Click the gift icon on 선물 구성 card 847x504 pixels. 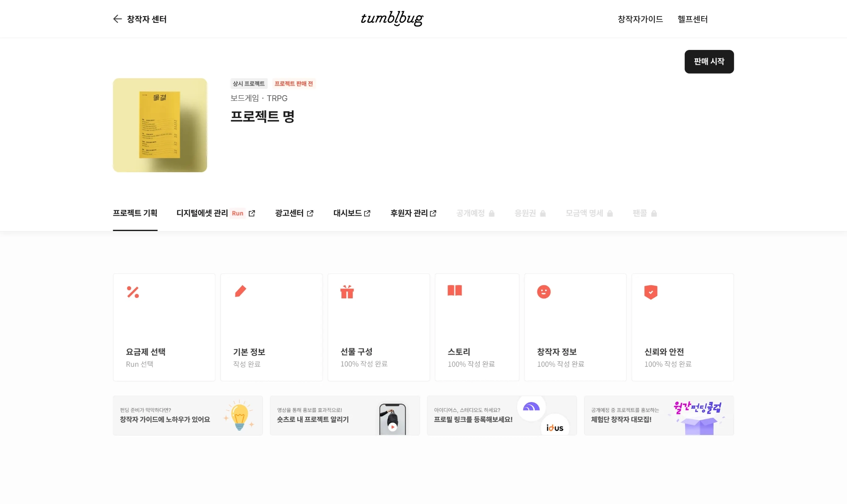(347, 292)
